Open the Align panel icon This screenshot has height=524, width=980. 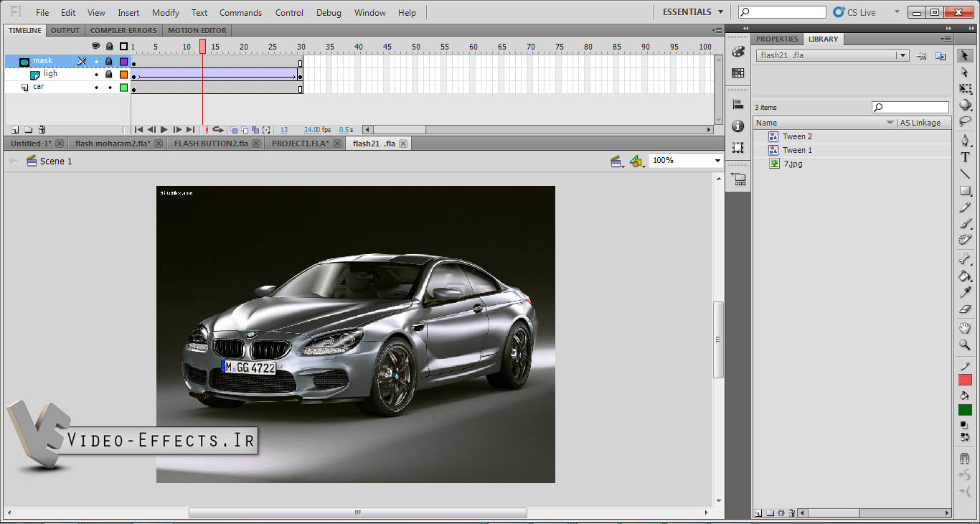point(738,104)
